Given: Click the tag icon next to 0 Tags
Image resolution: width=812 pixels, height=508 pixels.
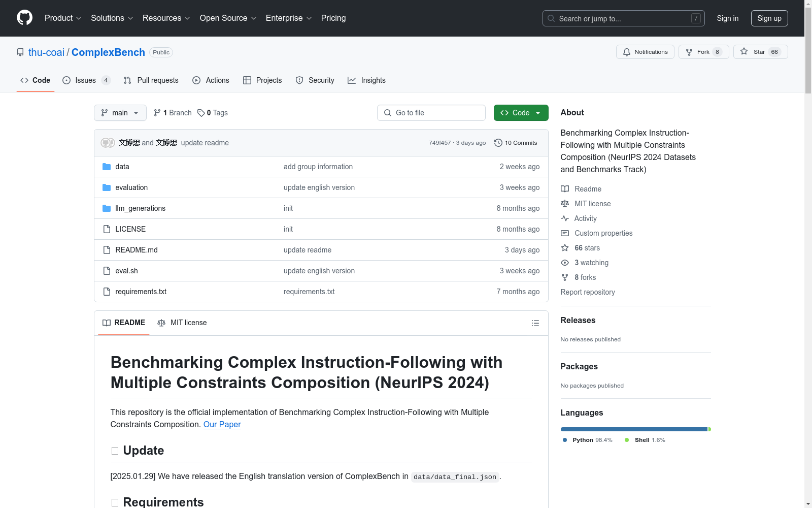Looking at the screenshot, I should point(201,113).
